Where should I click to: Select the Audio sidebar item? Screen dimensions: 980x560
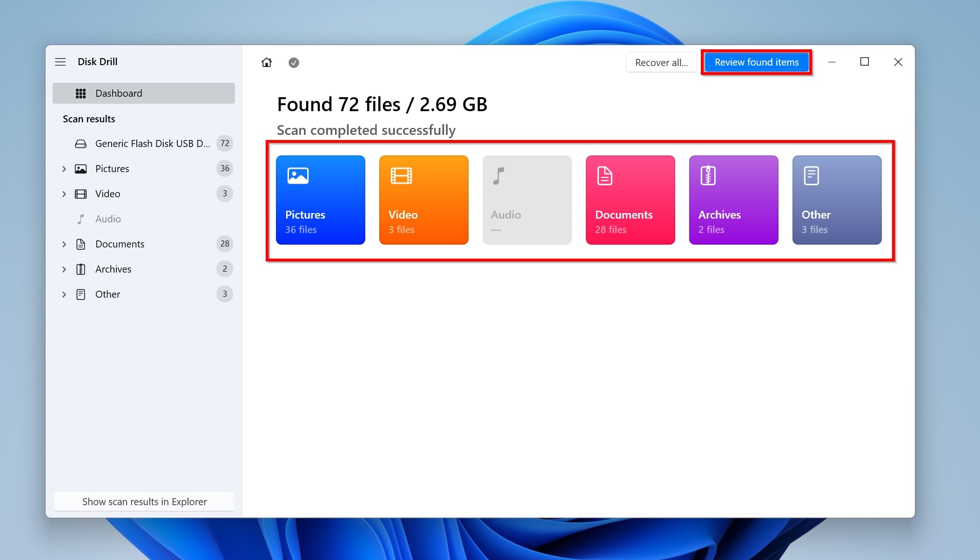tap(107, 219)
